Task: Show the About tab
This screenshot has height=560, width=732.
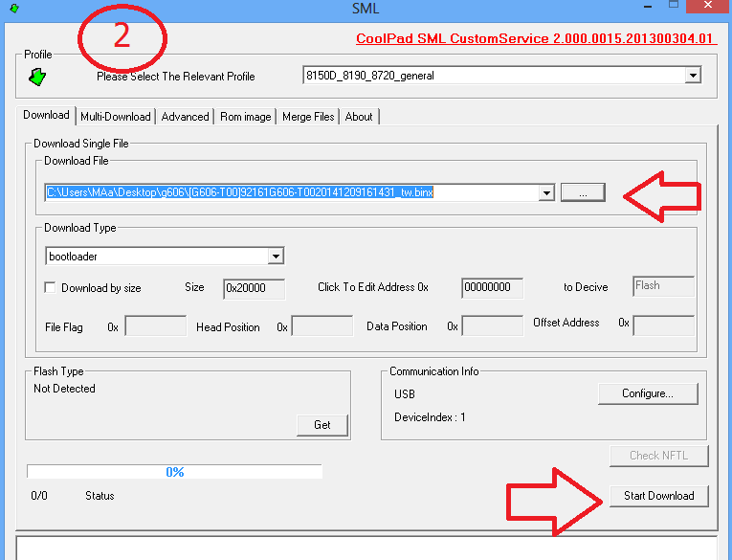Action: (x=359, y=116)
